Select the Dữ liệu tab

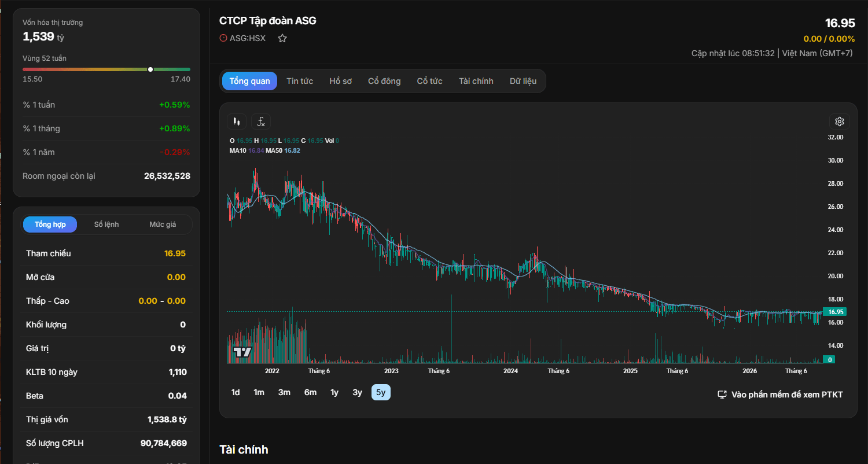pyautogui.click(x=523, y=81)
